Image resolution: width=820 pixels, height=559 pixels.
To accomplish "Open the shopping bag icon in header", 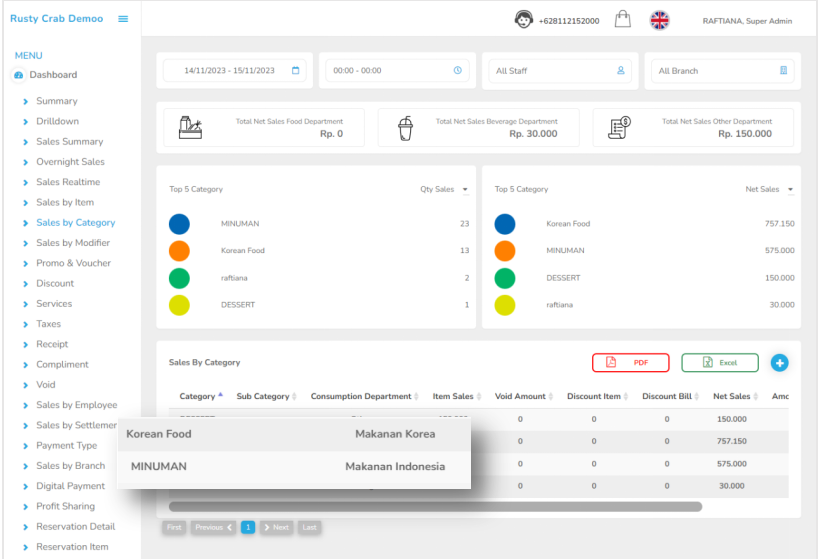I will click(623, 20).
